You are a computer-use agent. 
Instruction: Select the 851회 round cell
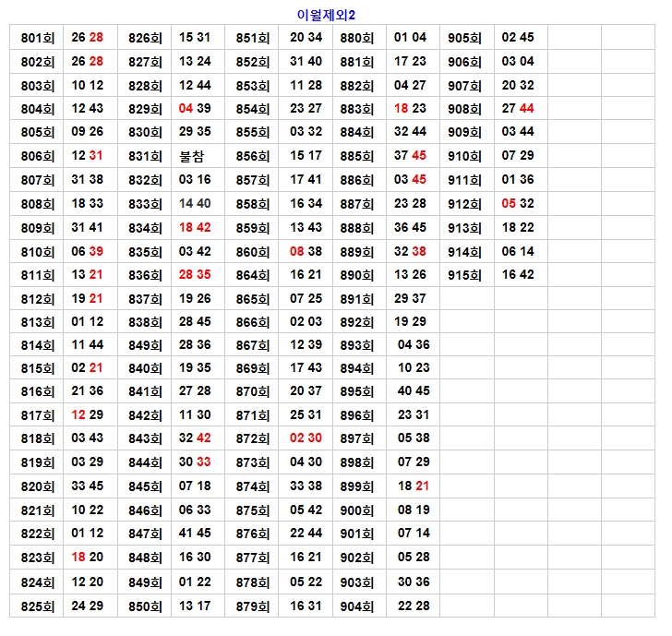click(252, 38)
